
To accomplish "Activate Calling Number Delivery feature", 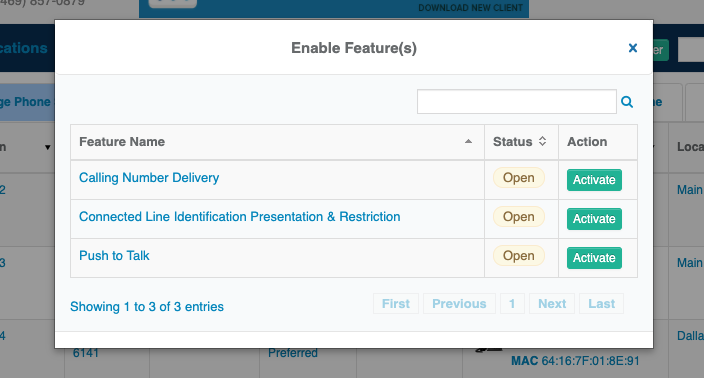I will [594, 180].
